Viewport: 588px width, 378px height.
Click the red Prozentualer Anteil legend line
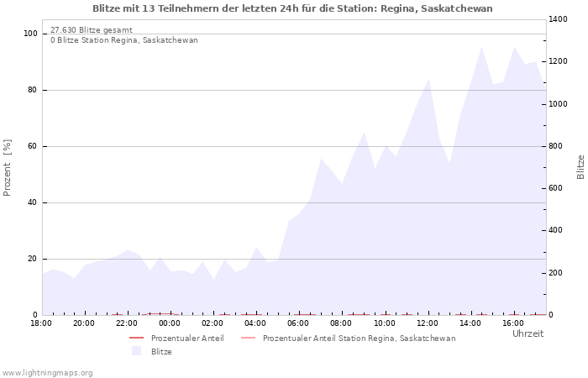[137, 339]
